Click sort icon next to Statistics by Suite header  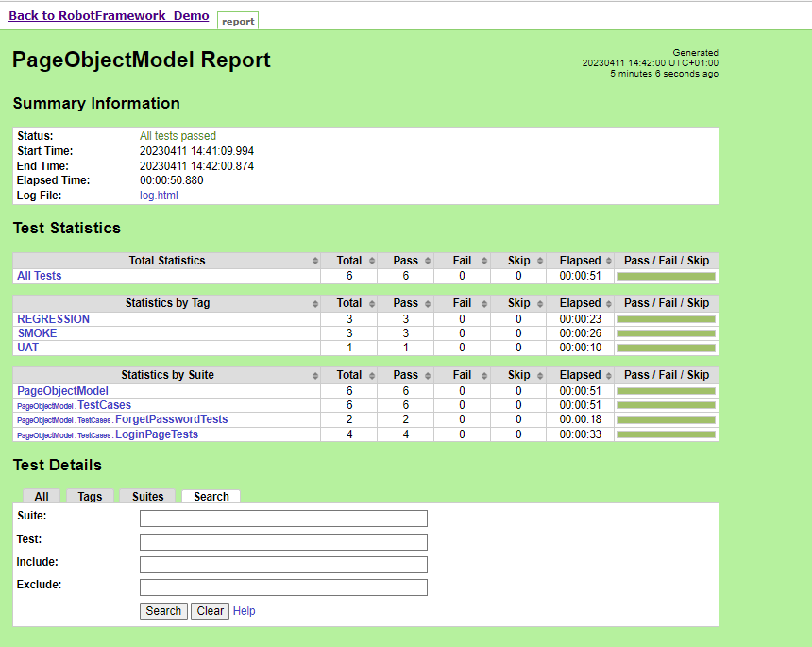(315, 376)
